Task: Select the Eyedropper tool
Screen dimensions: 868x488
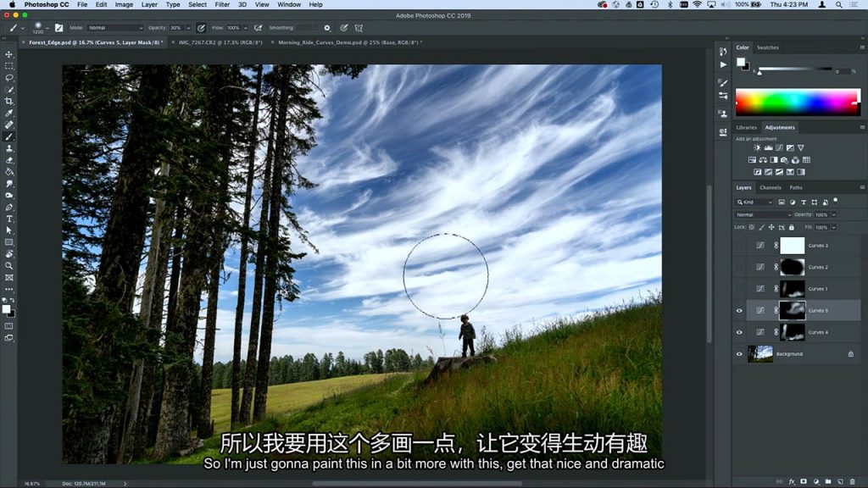Action: click(x=8, y=113)
